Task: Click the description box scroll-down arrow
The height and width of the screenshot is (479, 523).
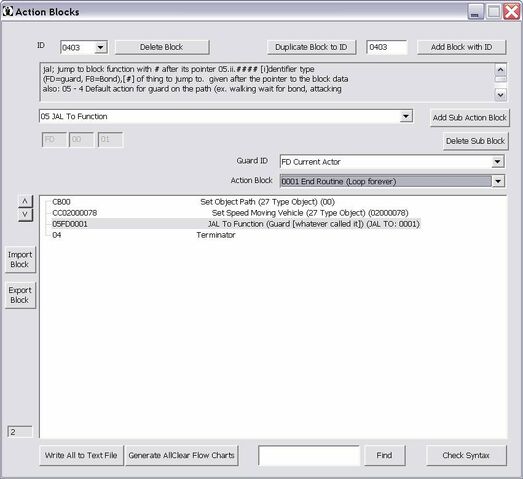Action: 500,95
